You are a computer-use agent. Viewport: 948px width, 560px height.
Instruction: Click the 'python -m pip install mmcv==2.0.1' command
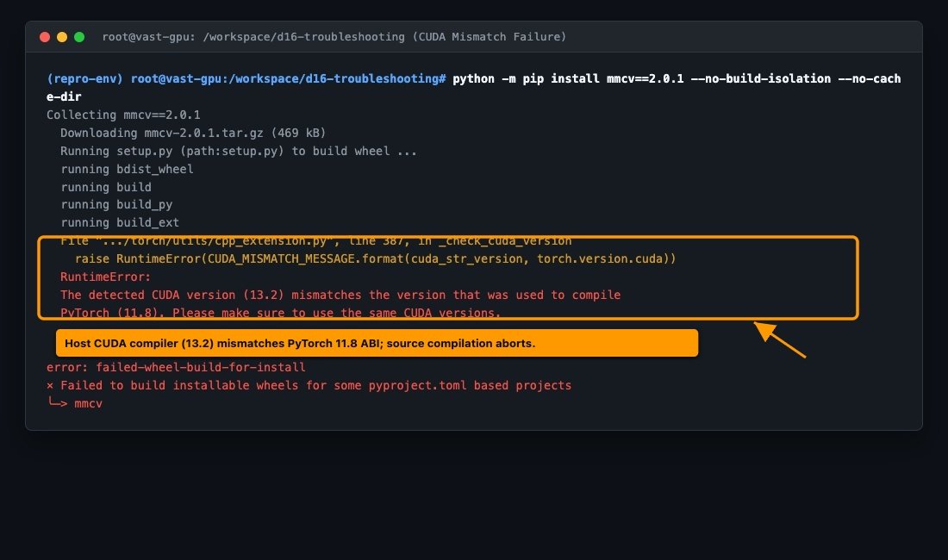click(568, 78)
